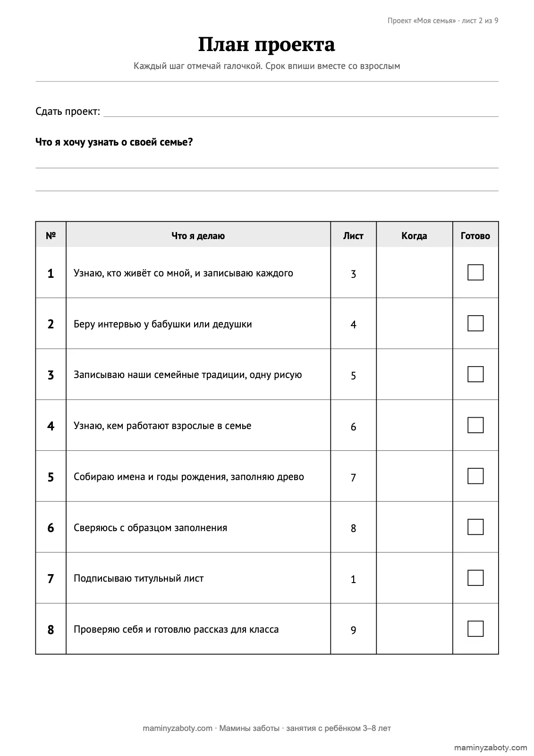Check off the Сверяюсь с образцом step

[x=475, y=527]
